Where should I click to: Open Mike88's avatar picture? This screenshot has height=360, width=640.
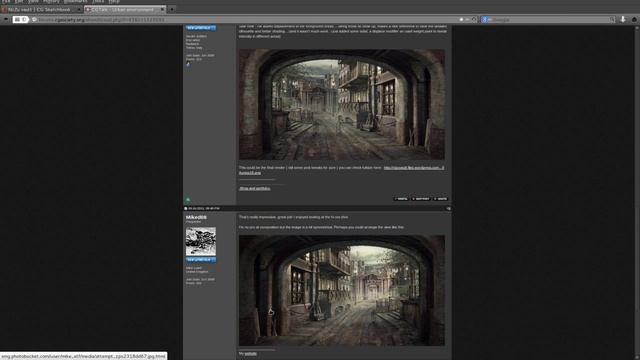[201, 242]
